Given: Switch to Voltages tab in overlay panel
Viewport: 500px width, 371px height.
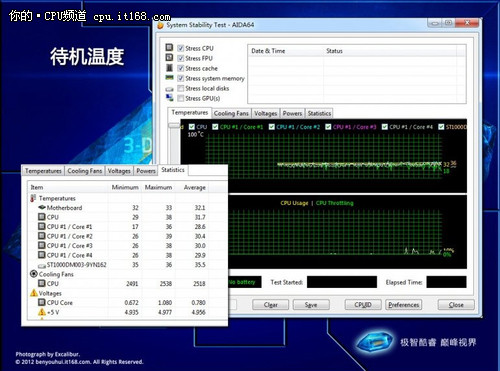Looking at the screenshot, I should point(119,171).
